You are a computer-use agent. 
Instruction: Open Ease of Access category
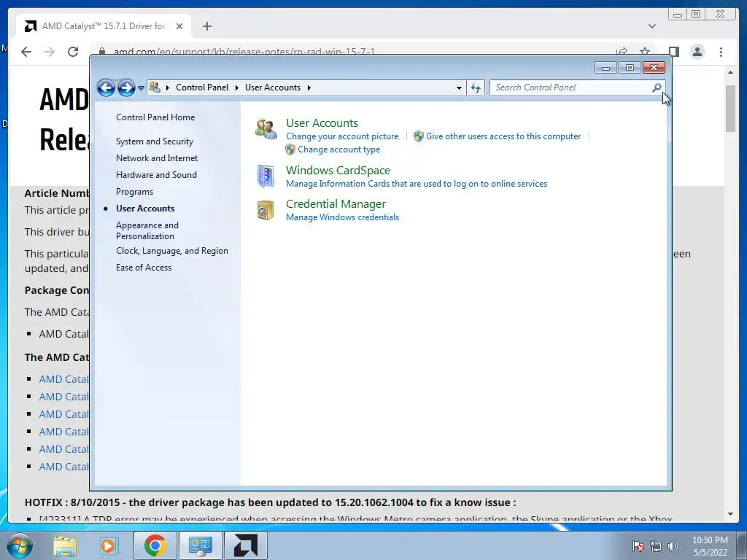coord(144,268)
